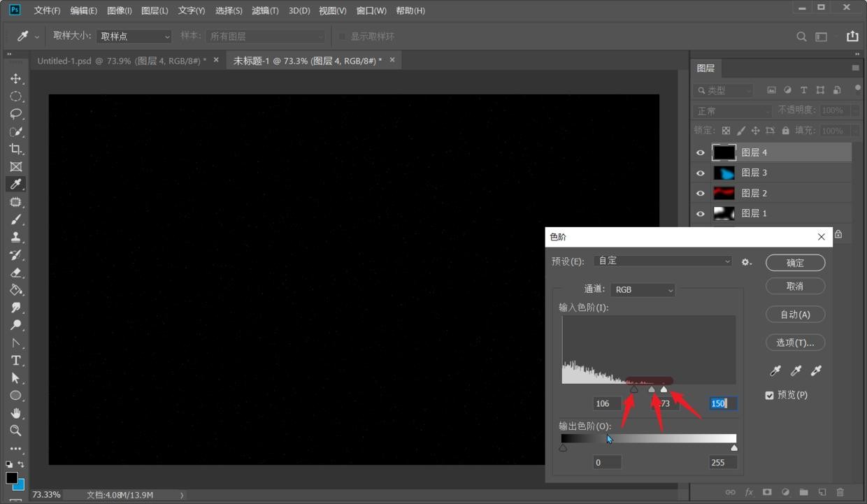Select the Horizontal Type tool
The width and height of the screenshot is (867, 504).
(15, 360)
